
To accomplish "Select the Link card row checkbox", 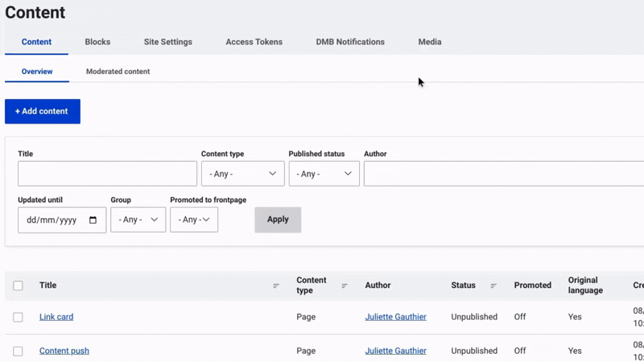I will pos(18,317).
